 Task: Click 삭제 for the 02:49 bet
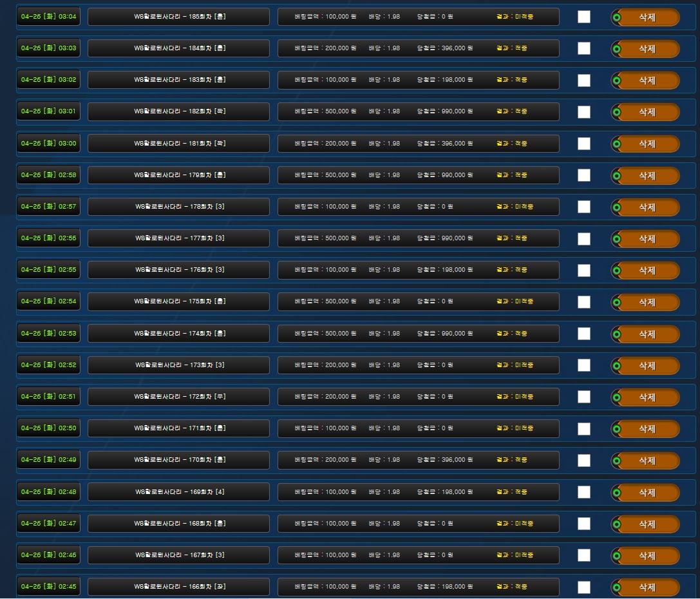click(x=647, y=461)
